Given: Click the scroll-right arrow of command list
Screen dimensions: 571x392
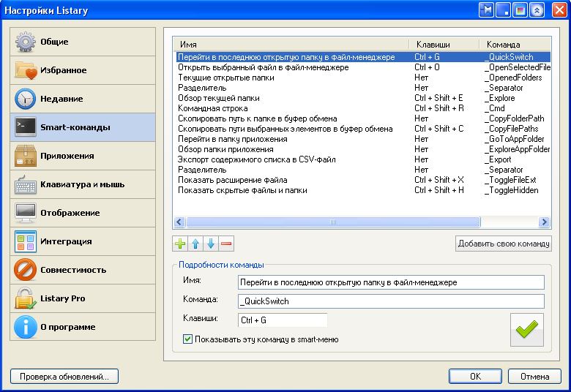Looking at the screenshot, I should (544, 222).
